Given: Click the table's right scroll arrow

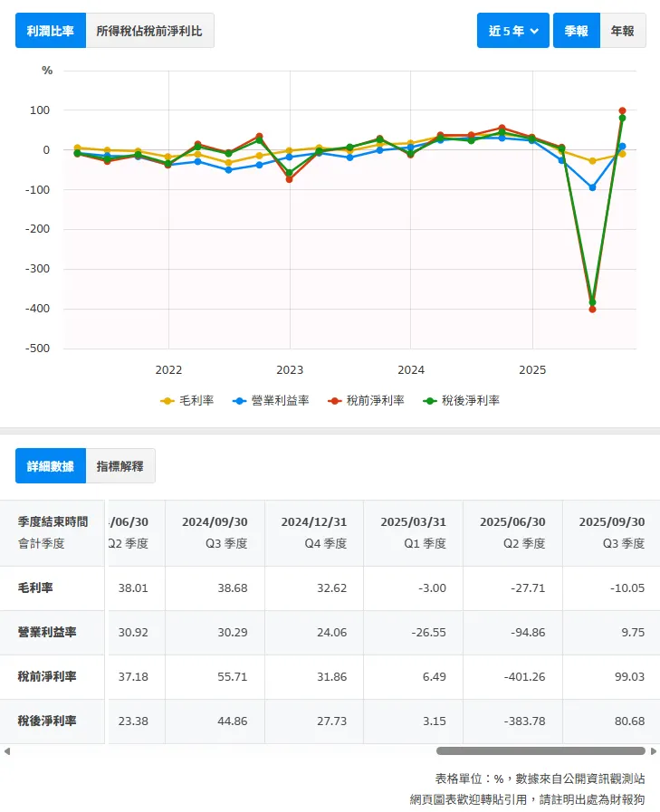Looking at the screenshot, I should coord(654,750).
